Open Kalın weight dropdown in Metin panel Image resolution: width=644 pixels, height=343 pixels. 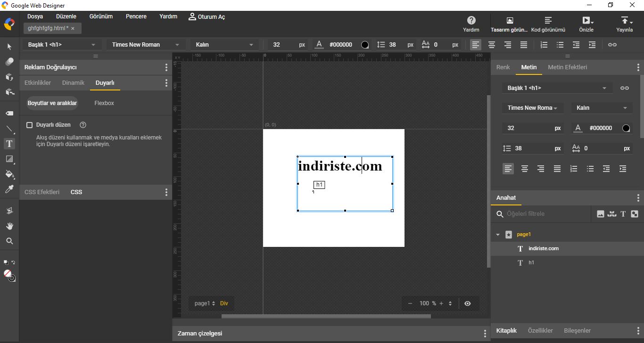click(x=602, y=108)
